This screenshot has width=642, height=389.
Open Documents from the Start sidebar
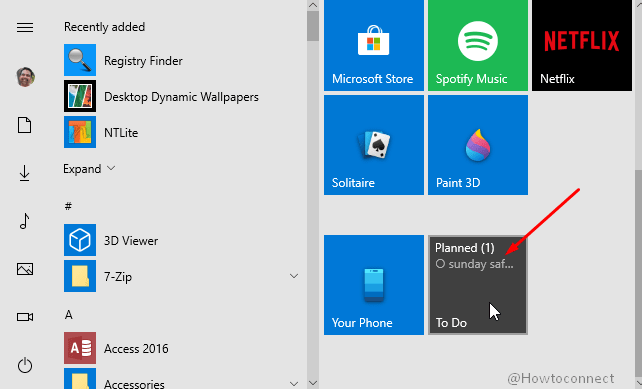25,125
